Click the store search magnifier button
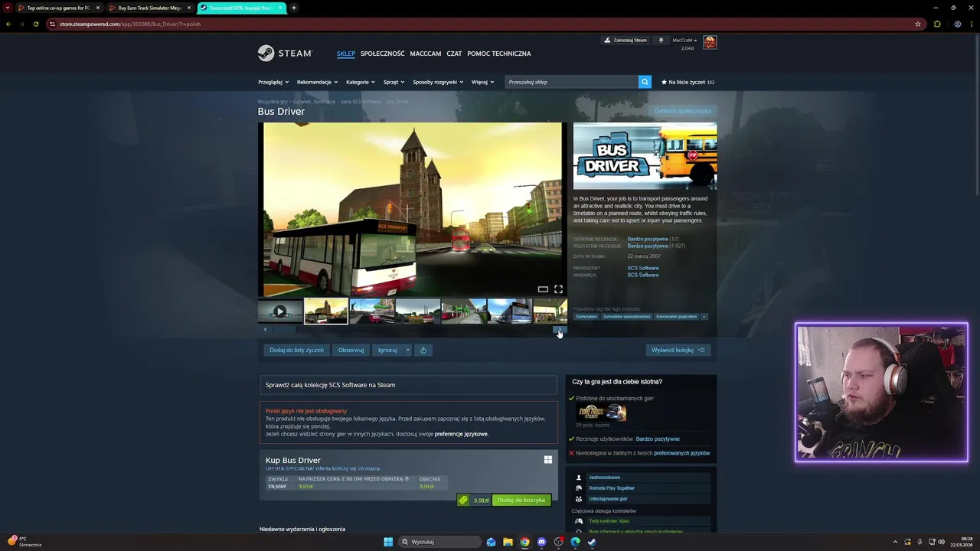The width and height of the screenshot is (980, 551). pos(645,82)
